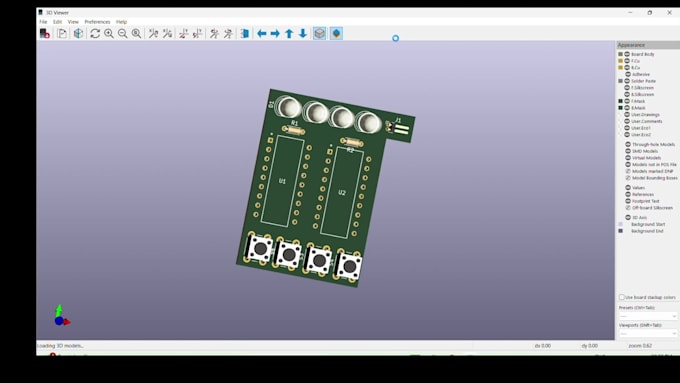Click Zoom to fit magnifier icon
The image size is (680, 383).
pos(137,33)
